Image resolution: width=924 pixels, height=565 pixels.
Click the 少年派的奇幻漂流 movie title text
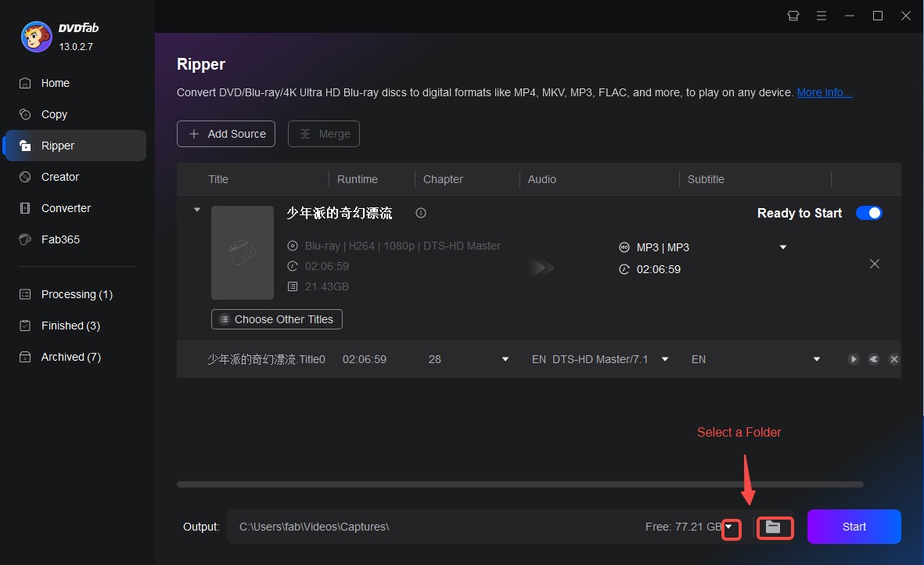340,214
